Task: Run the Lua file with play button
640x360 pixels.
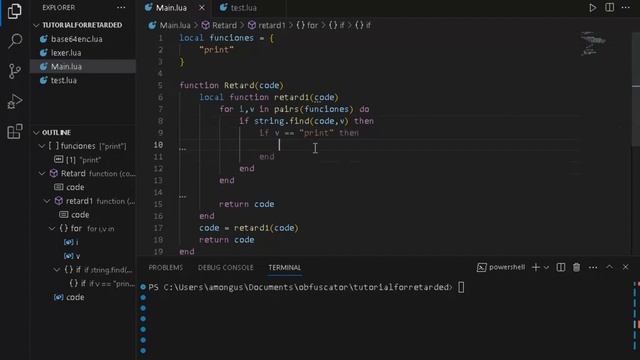Action: pos(592,8)
